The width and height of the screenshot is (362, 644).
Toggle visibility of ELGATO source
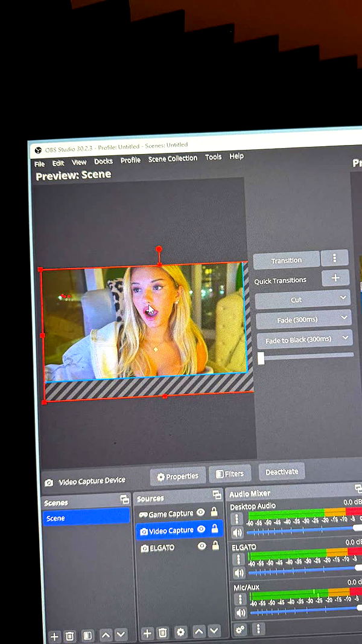coord(202,546)
